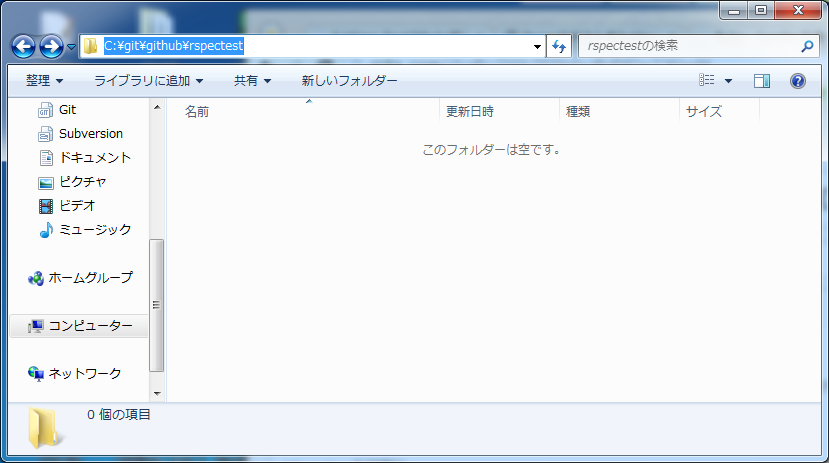Click the address path C:¥git¥github¥rspectest
The width and height of the screenshot is (829, 463).
pos(173,46)
